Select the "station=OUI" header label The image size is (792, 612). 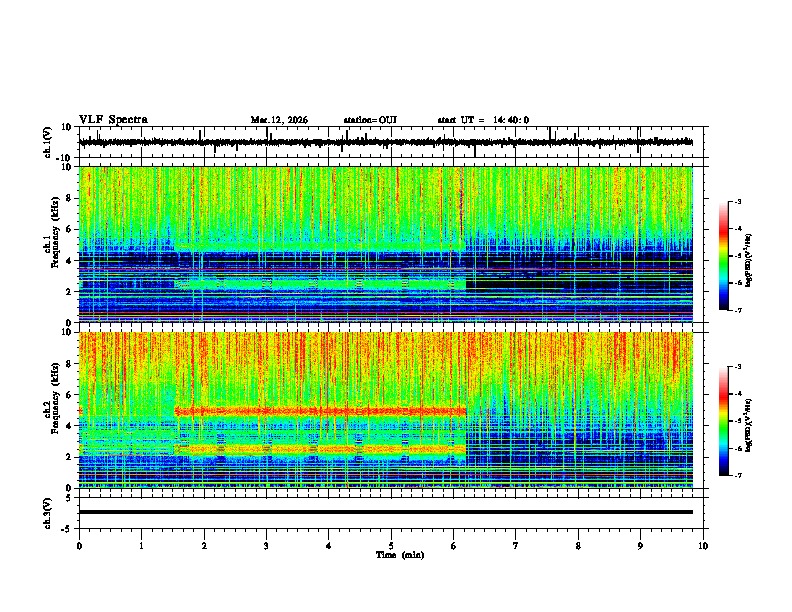coord(370,120)
